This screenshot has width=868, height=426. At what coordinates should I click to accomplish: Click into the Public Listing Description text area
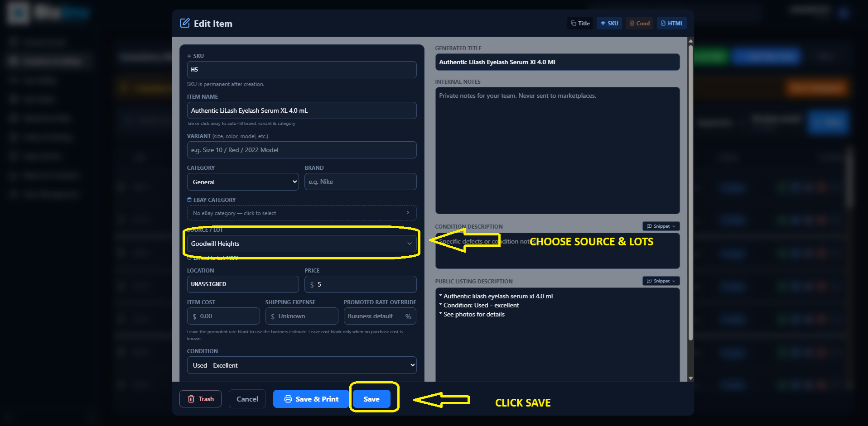click(557, 335)
